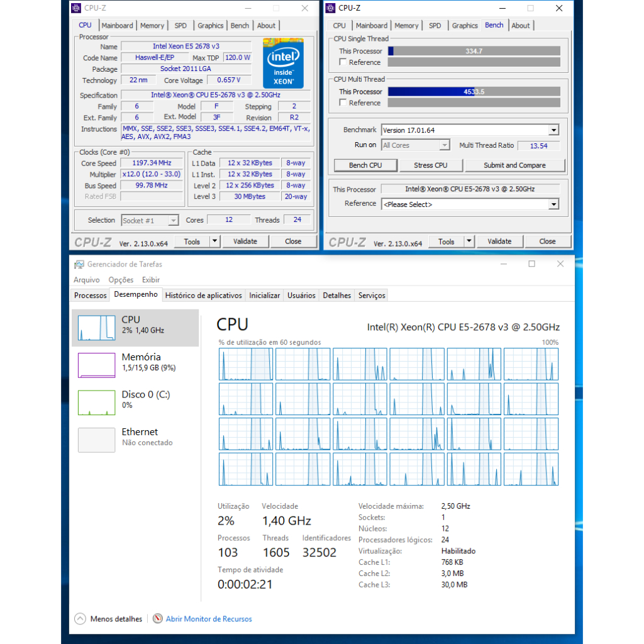
Task: Enable Reference checkbox under CPU Multi Thread
Action: 343,103
